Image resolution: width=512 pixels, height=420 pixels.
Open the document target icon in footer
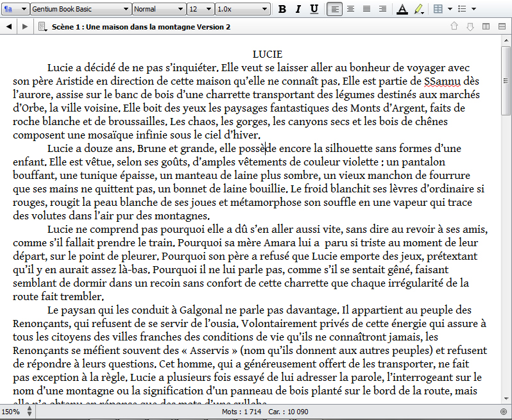tap(504, 412)
